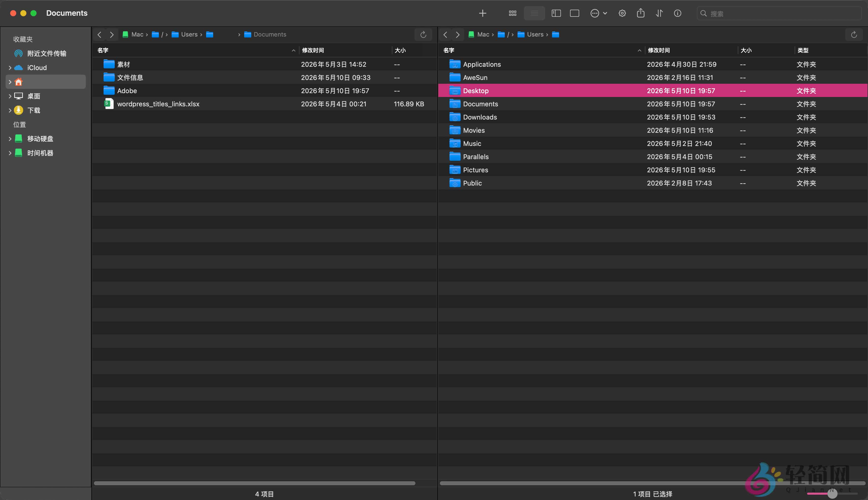The image size is (868, 500).
Task: Toggle single pane view icon
Action: (x=574, y=13)
